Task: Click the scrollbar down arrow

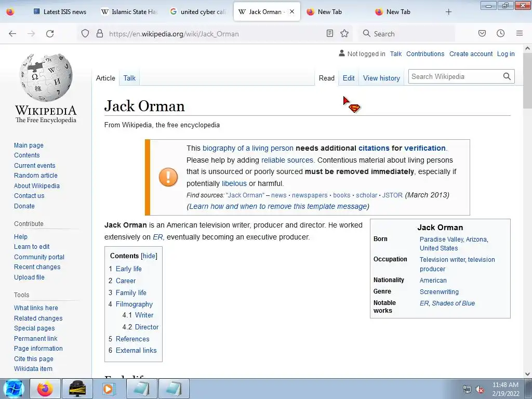Action: tap(527, 374)
